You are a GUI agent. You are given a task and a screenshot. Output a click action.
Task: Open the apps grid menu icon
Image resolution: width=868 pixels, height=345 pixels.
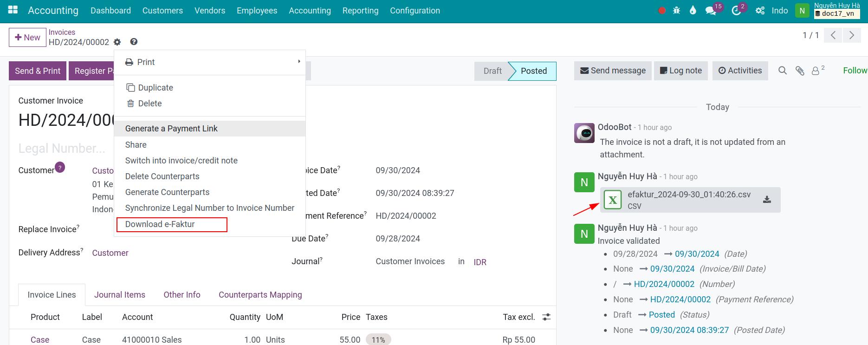[x=13, y=10]
